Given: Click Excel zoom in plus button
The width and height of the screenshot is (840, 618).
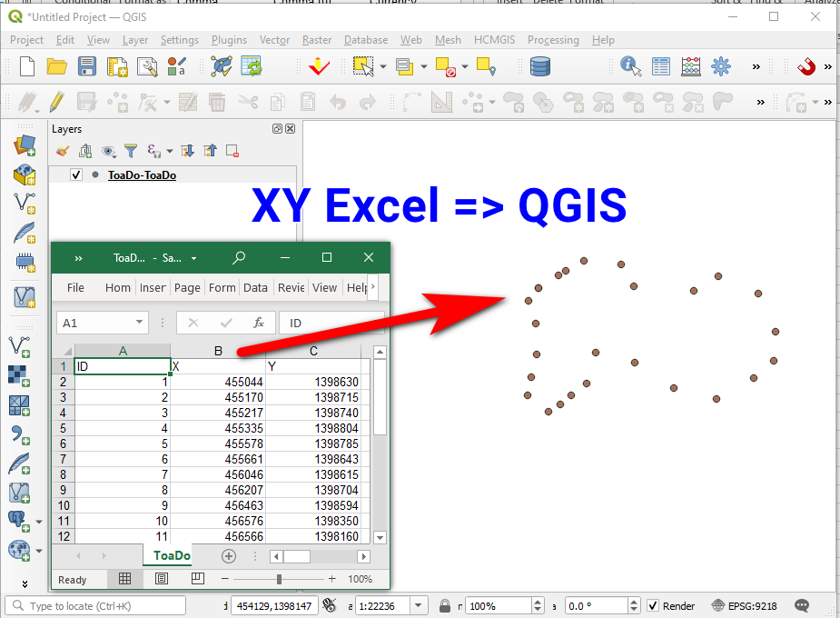Looking at the screenshot, I should (332, 578).
